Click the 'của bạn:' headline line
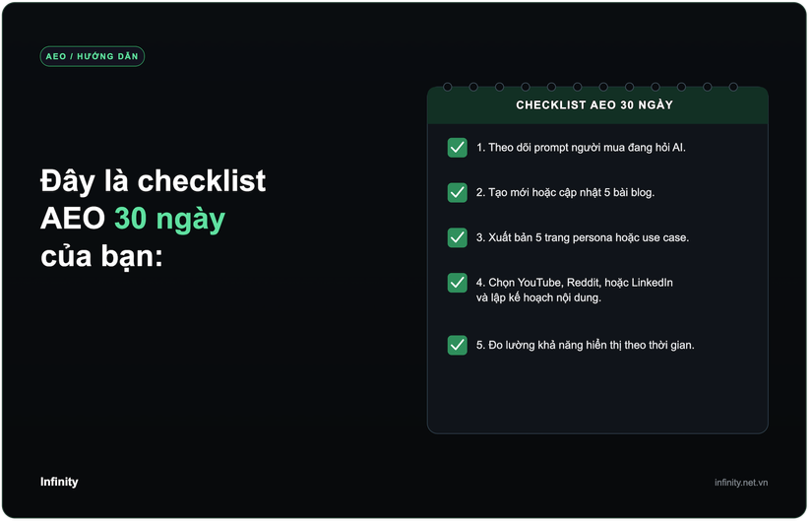 102,256
